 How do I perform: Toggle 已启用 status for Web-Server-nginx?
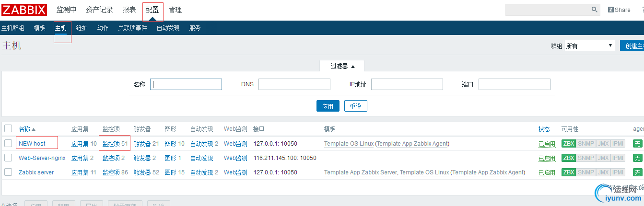547,158
